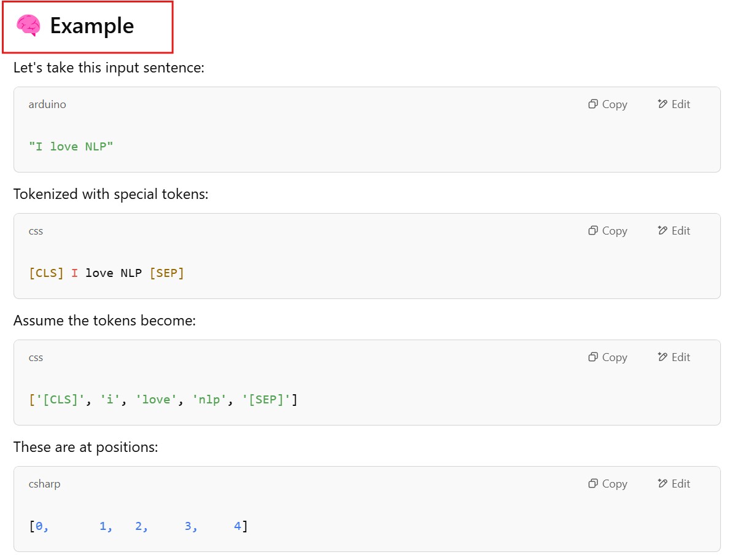Click the 'nlp' token in the list
Image resolution: width=751 pixels, height=560 pixels.
point(209,400)
